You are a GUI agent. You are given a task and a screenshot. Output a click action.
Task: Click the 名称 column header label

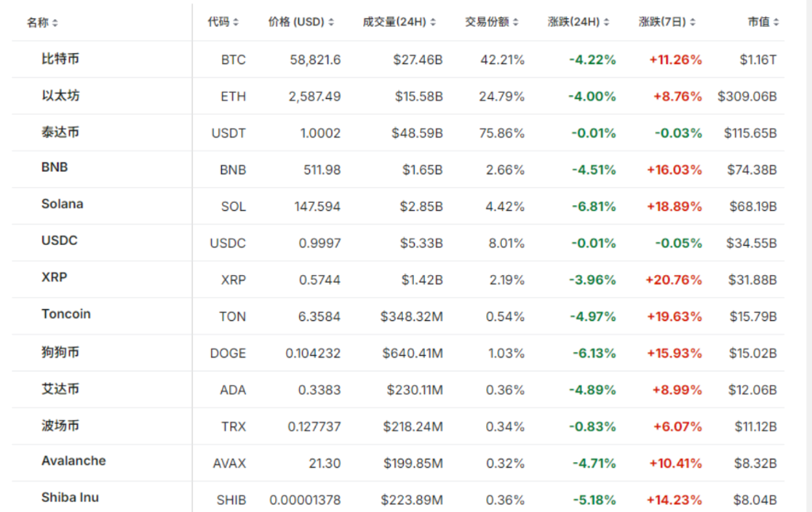click(x=38, y=23)
